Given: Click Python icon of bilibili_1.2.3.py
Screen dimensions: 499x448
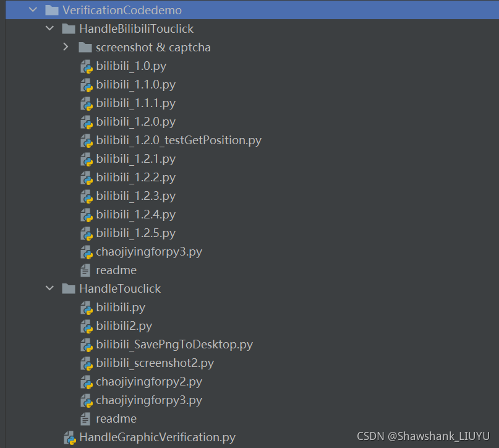Looking at the screenshot, I should (x=86, y=196).
